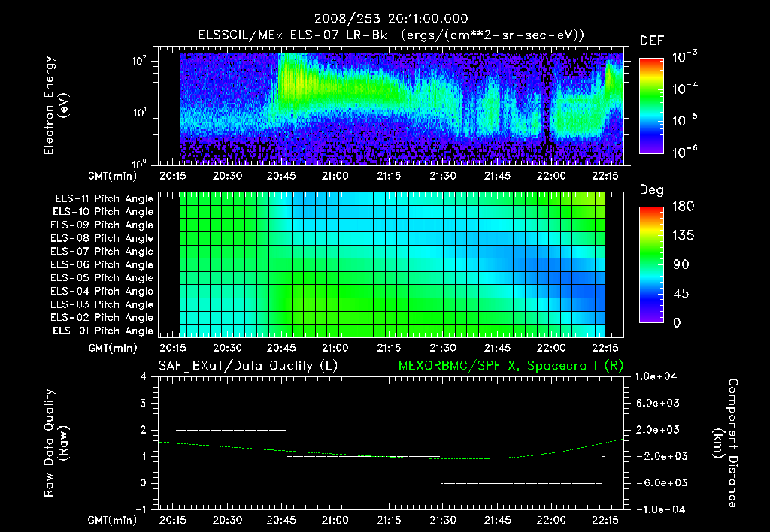Click the 45 degree colorbar label
770x532 pixels.
(x=681, y=294)
